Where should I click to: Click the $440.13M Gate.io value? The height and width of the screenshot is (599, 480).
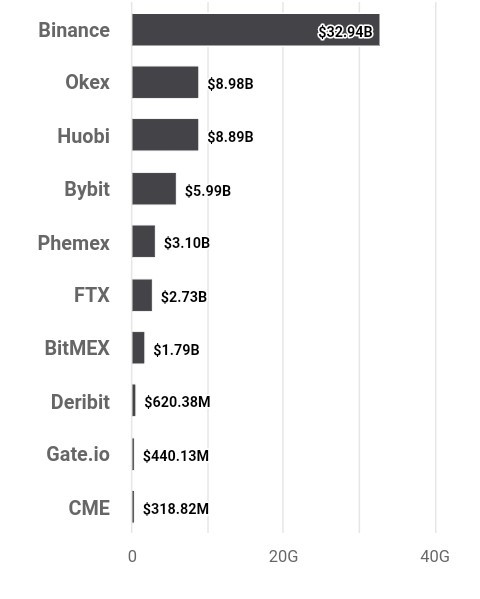(x=176, y=455)
